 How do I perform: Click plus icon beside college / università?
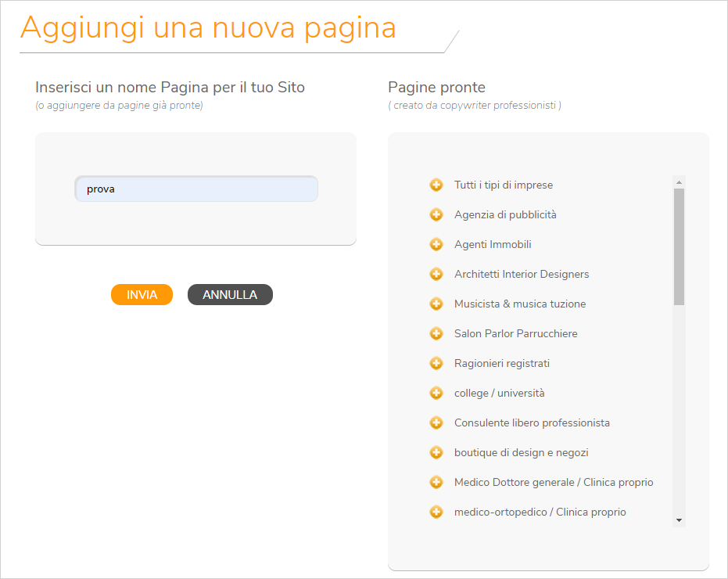(436, 393)
